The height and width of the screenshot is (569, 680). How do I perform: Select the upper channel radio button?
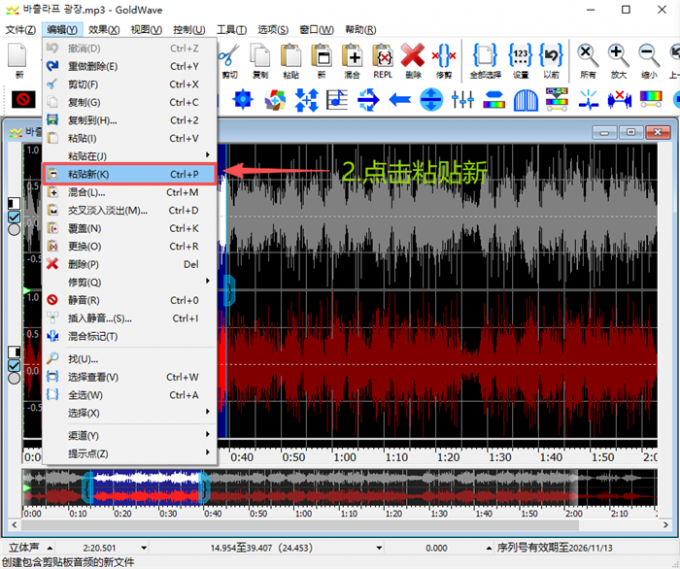click(x=14, y=229)
